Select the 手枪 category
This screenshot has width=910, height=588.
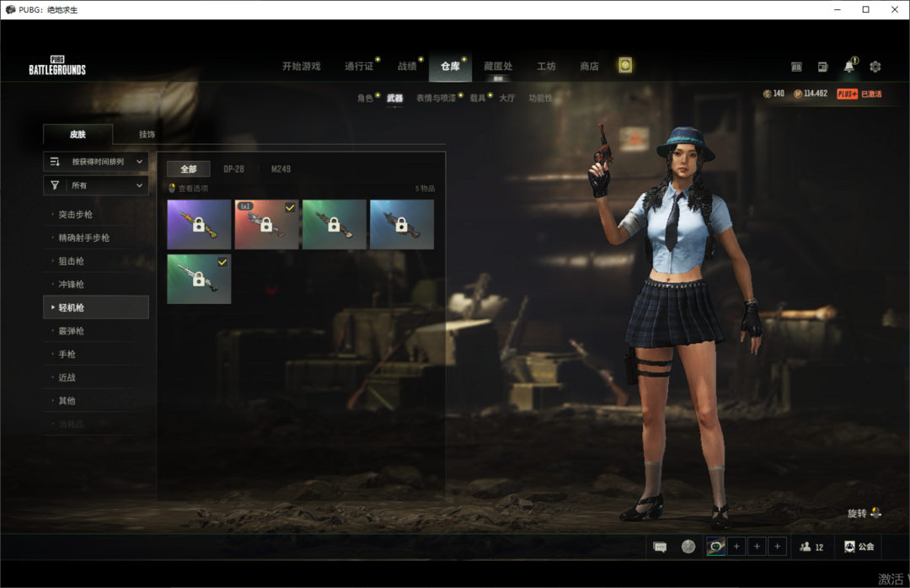(96, 354)
